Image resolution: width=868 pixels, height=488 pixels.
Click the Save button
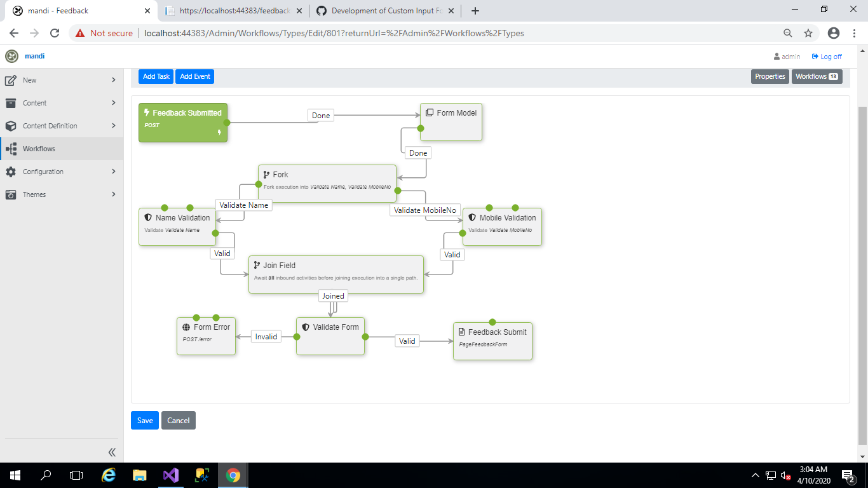point(144,420)
